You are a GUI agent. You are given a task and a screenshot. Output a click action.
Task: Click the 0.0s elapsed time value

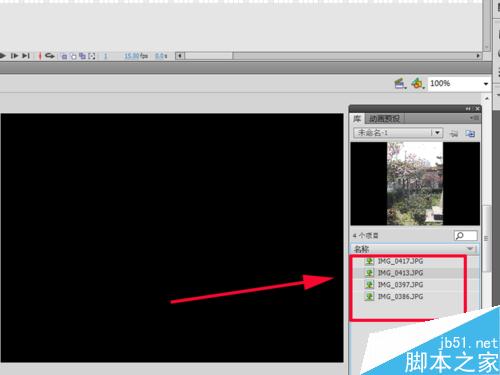tap(161, 56)
